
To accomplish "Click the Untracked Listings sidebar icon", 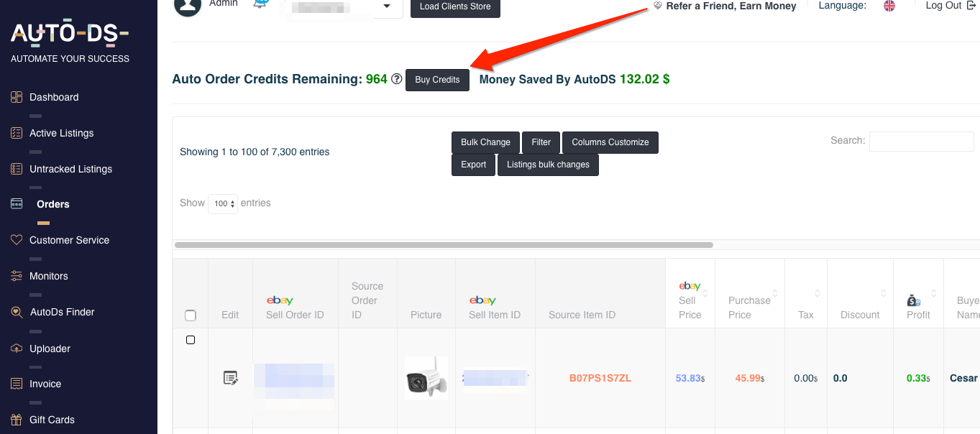I will (x=17, y=169).
